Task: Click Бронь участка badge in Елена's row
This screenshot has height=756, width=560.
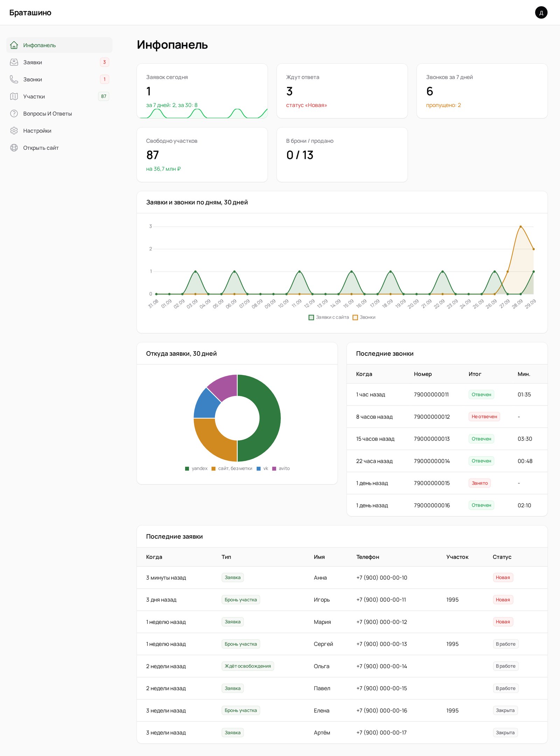Action: pos(240,711)
